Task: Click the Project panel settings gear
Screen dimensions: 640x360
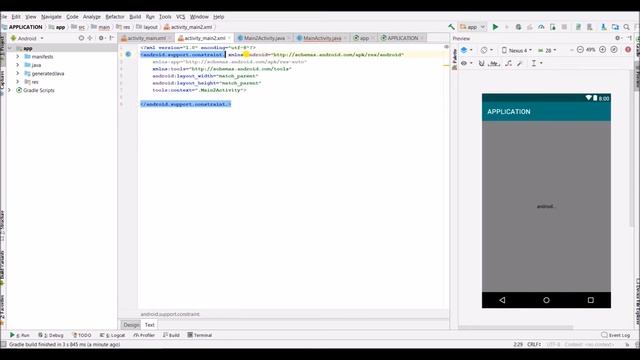Action: tap(101, 38)
